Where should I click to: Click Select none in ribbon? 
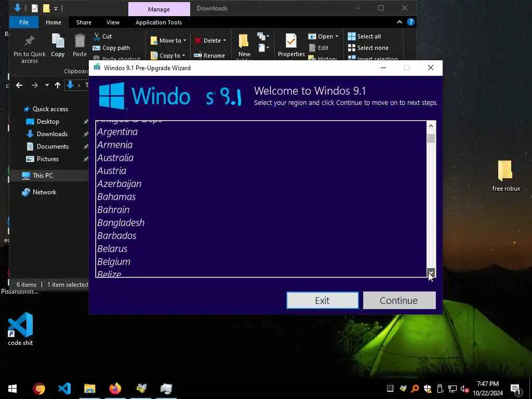click(x=368, y=48)
